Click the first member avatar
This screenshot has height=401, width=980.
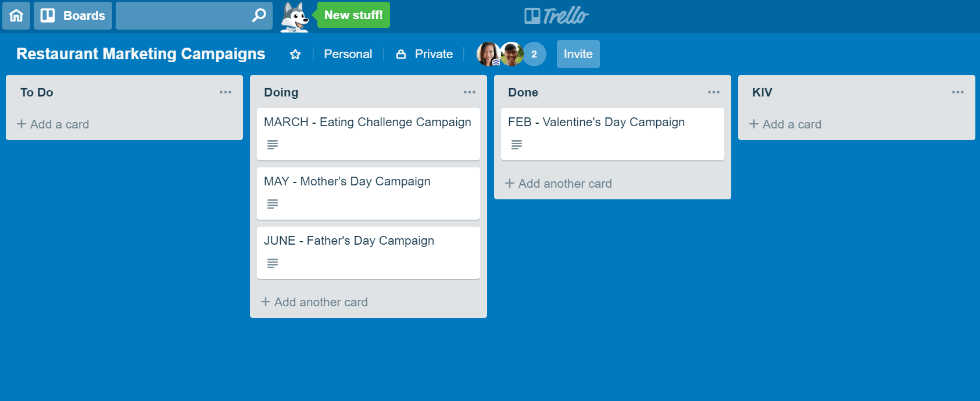tap(488, 54)
